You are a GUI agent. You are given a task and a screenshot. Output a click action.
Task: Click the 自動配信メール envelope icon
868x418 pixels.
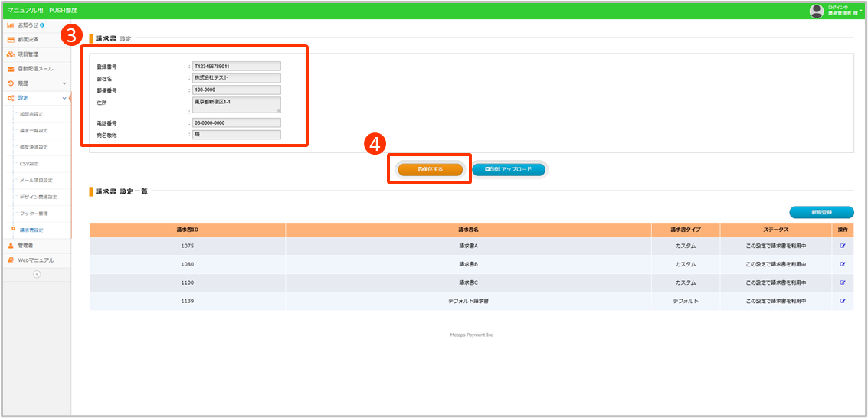point(11,69)
